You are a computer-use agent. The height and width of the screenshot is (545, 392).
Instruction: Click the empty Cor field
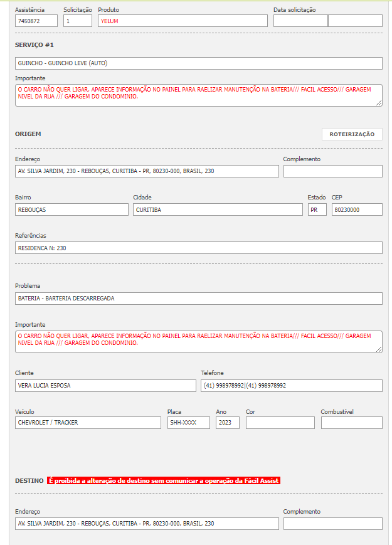280,423
